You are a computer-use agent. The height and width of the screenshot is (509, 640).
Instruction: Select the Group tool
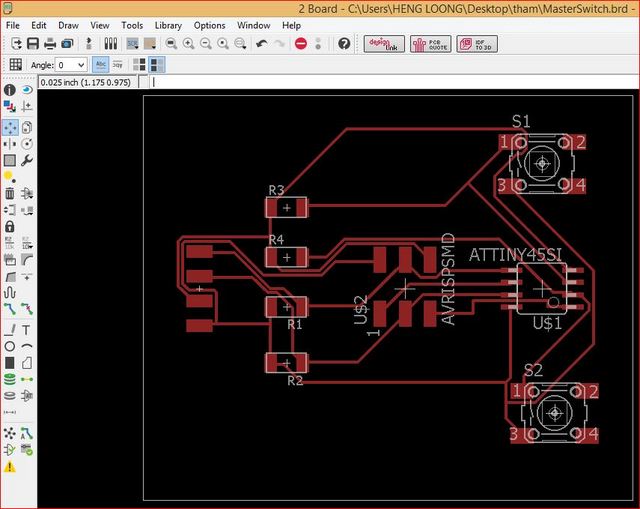click(10, 160)
